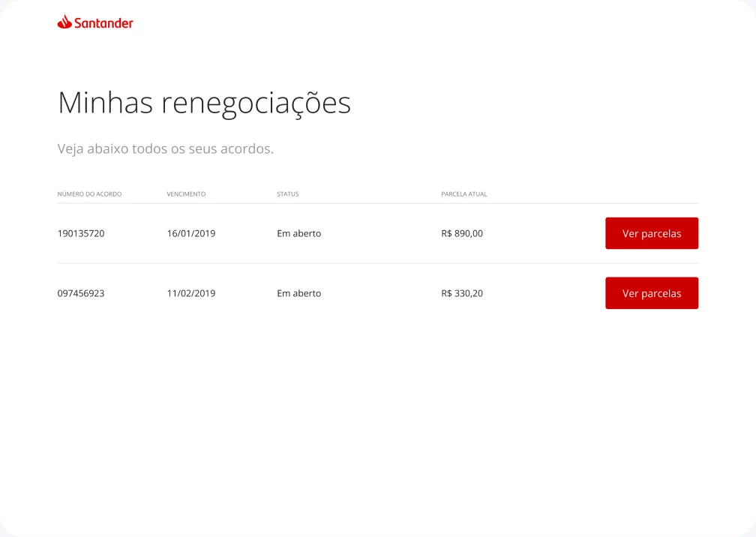Click the VENCIMENTO column header

[x=186, y=193]
